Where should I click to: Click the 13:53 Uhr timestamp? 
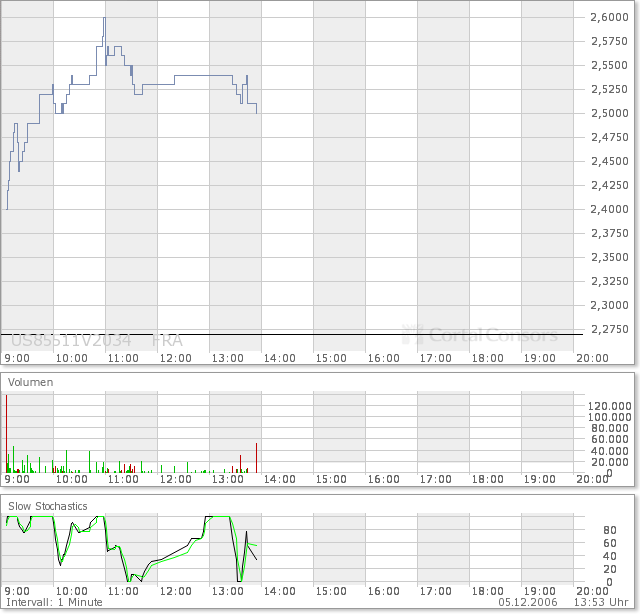601,602
